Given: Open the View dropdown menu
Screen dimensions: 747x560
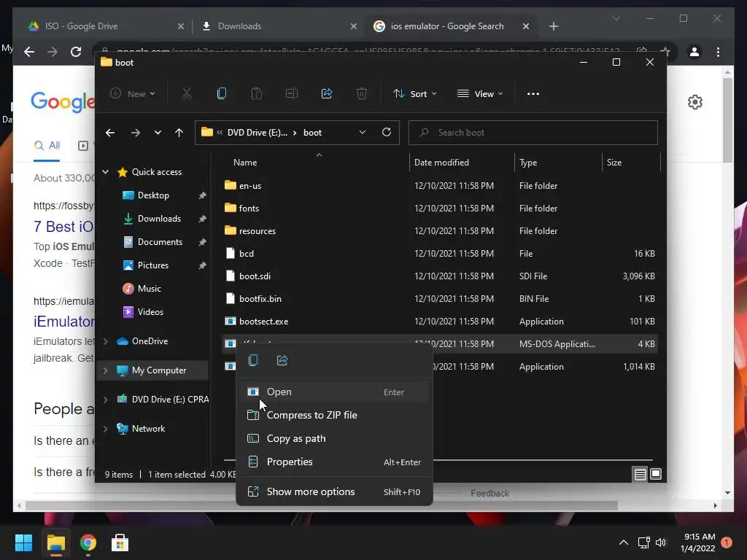Looking at the screenshot, I should tap(480, 94).
